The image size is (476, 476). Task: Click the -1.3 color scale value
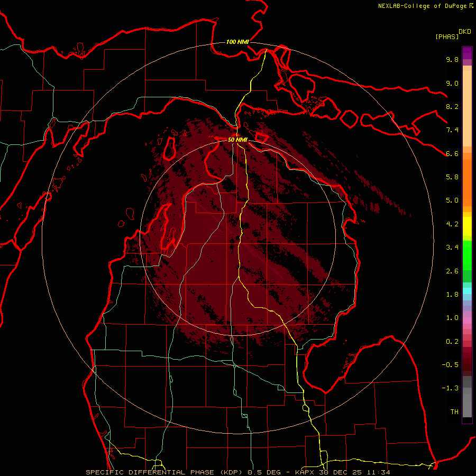(x=450, y=388)
